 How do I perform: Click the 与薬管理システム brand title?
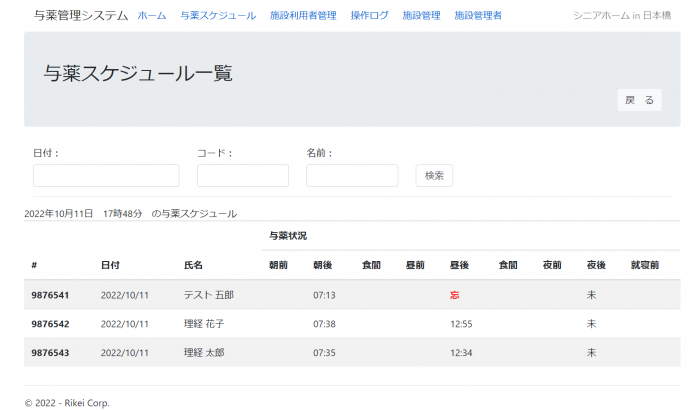point(81,16)
